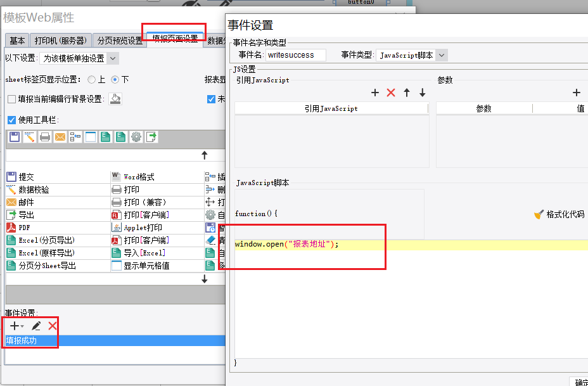This screenshot has height=386, width=588.
Task: Click the show cell value icon in toolbar strip
Action: (91, 137)
